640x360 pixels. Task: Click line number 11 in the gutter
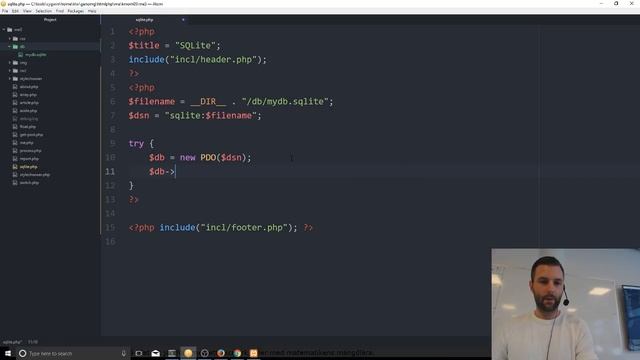[110, 171]
